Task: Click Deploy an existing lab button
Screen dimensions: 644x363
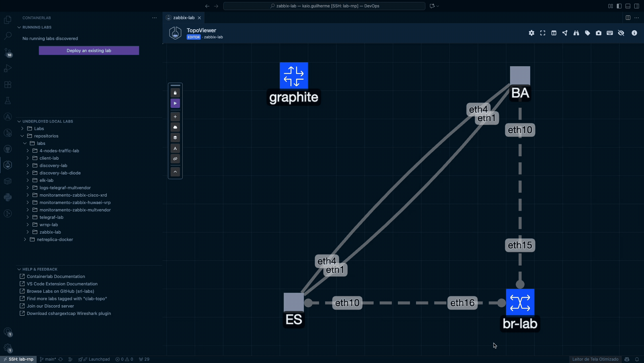Action: (x=89, y=50)
